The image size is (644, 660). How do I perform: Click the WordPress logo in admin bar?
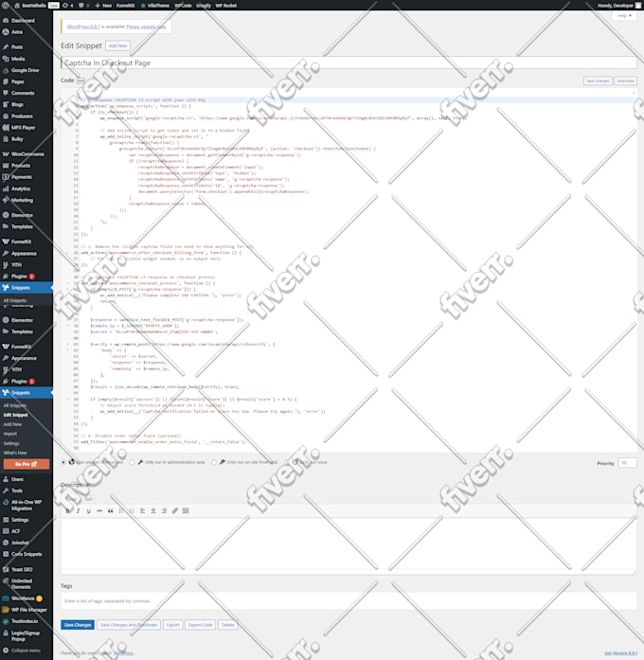point(6,5)
